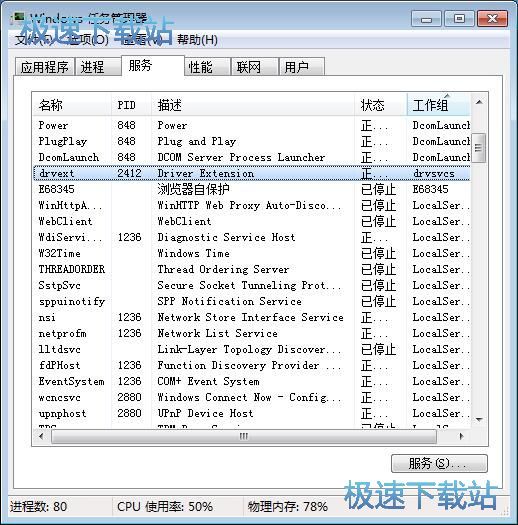This screenshot has width=518, height=525.
Task: Select the fdPHost service row
Action: click(251, 365)
